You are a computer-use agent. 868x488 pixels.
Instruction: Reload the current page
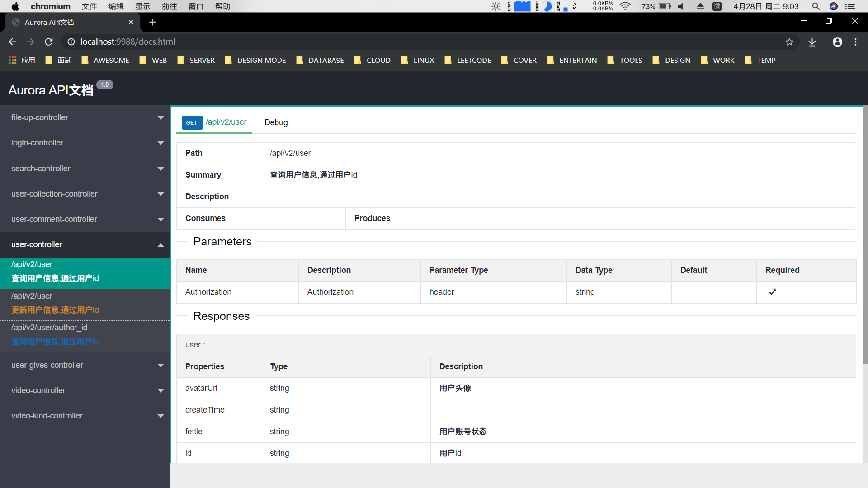coord(48,42)
